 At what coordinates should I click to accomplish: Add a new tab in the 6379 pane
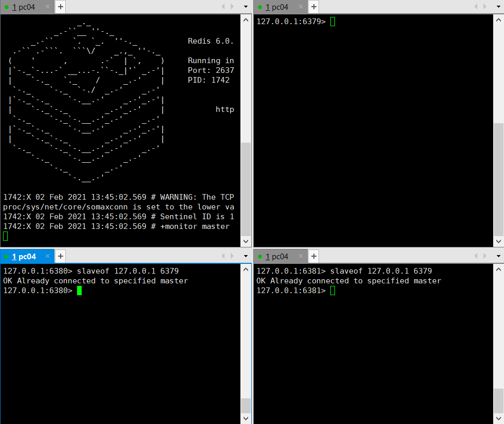[314, 7]
